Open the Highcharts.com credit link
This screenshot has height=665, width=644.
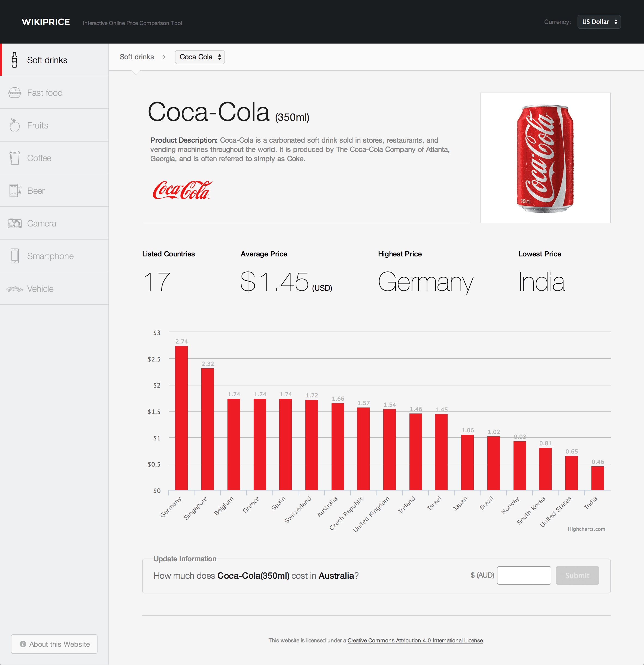pos(586,529)
